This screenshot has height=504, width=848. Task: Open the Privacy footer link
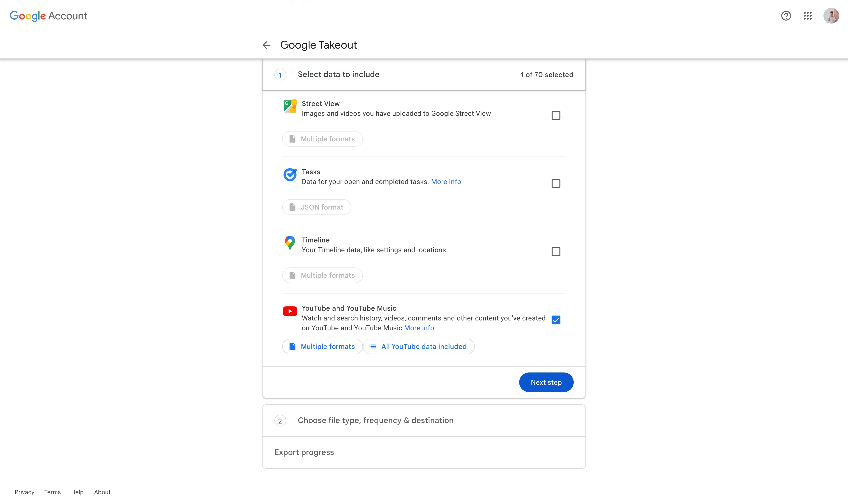(x=25, y=492)
